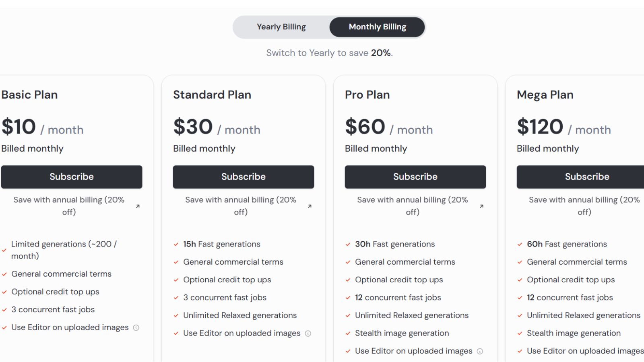Click Standard Plan's Unlimited Relaxed generations item

pos(240,315)
